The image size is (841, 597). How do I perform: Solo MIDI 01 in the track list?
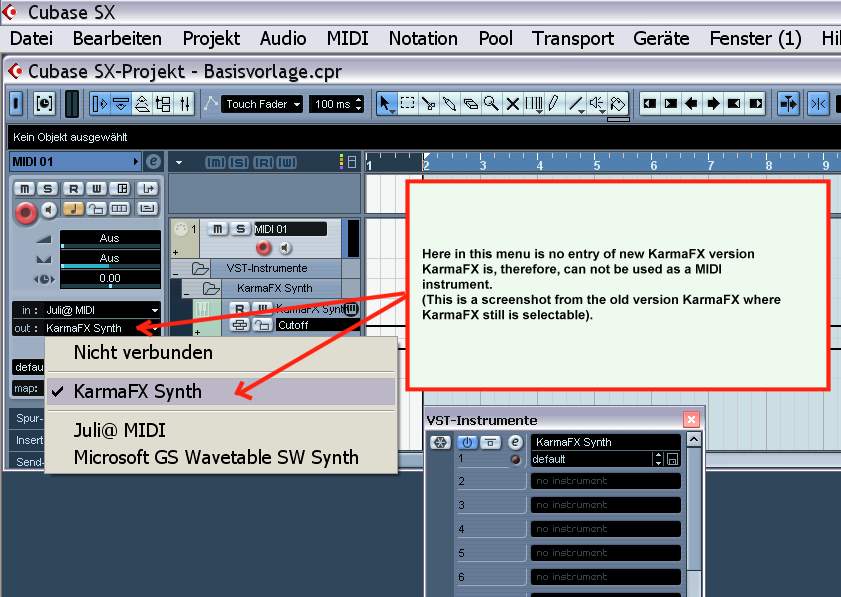240,229
